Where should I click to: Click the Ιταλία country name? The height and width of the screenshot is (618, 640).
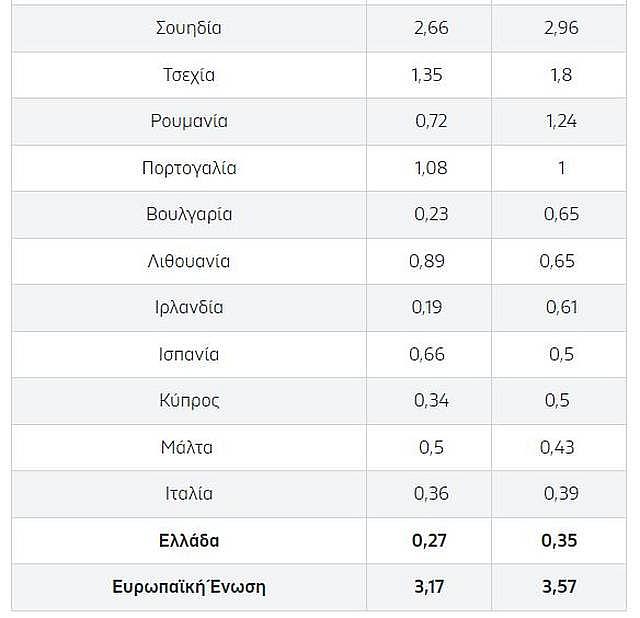coord(189,493)
